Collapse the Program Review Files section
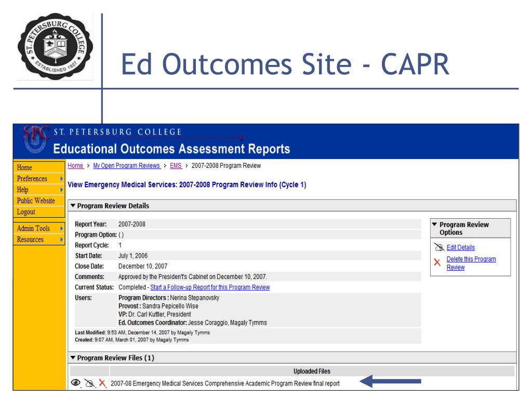532x399 pixels. click(73, 357)
